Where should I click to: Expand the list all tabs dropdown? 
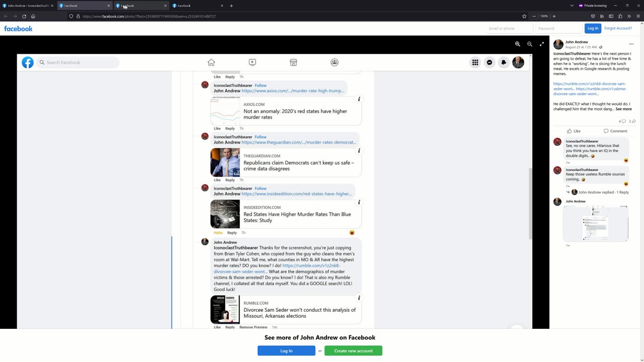(x=572, y=6)
